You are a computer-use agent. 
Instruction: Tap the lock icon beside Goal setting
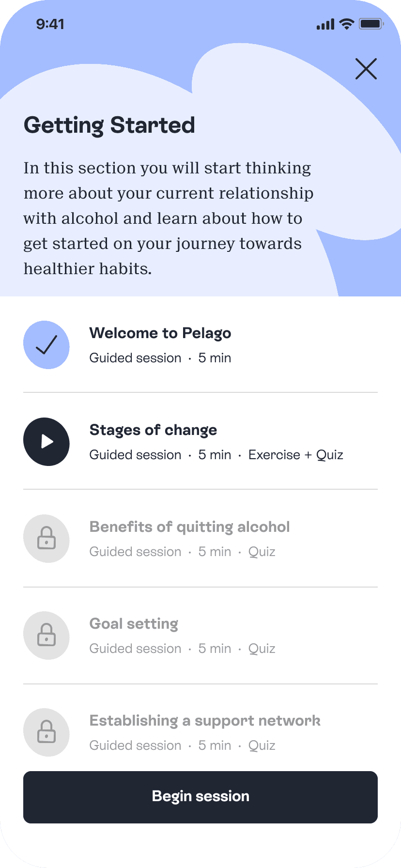tap(46, 635)
